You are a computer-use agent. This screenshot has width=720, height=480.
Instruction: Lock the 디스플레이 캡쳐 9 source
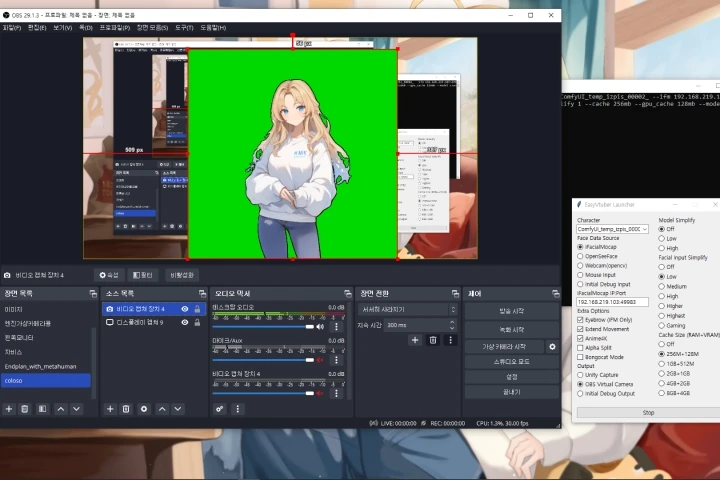[x=197, y=322]
